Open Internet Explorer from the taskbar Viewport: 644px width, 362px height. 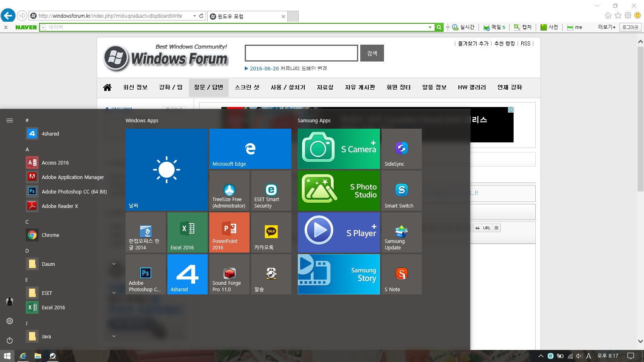click(x=23, y=356)
